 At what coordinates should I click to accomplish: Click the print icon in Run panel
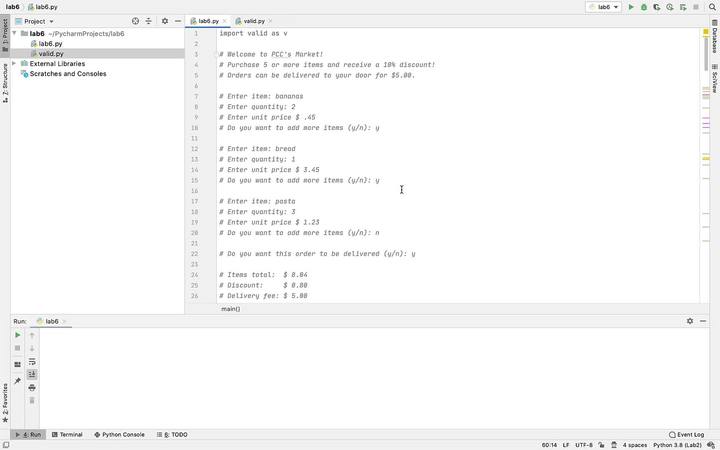(x=32, y=388)
